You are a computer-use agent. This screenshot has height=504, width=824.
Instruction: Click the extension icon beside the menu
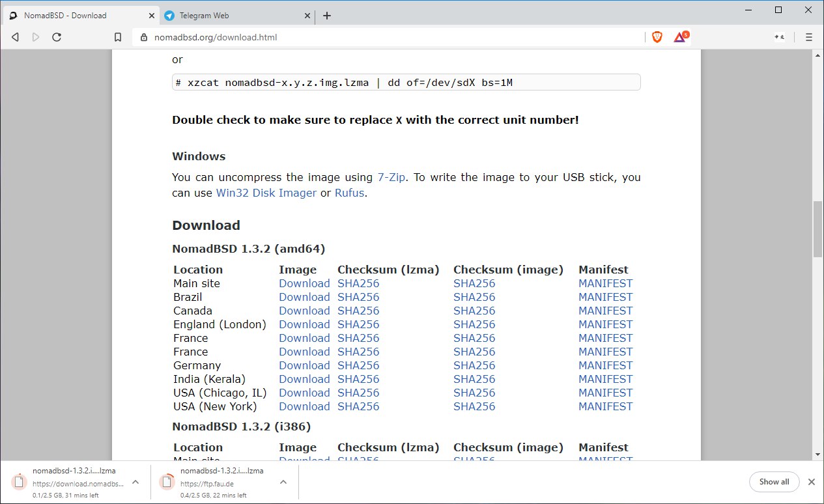click(779, 37)
